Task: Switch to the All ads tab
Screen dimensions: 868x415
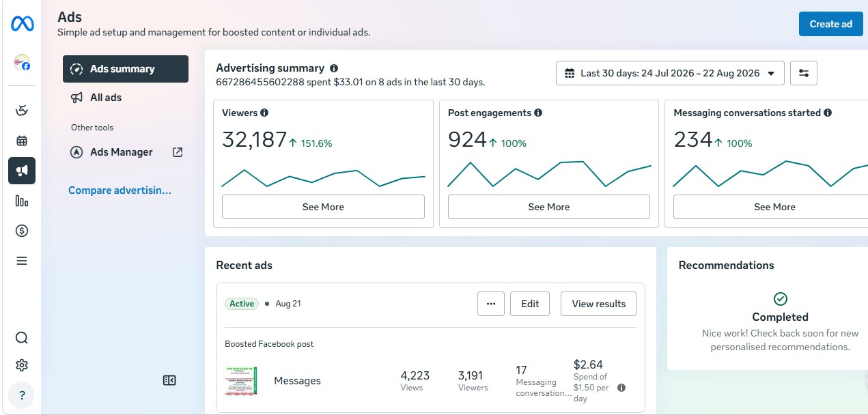Action: pyautogui.click(x=126, y=98)
